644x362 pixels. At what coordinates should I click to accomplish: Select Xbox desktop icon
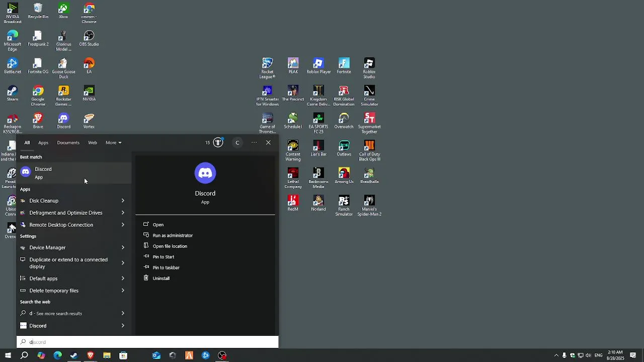click(63, 11)
